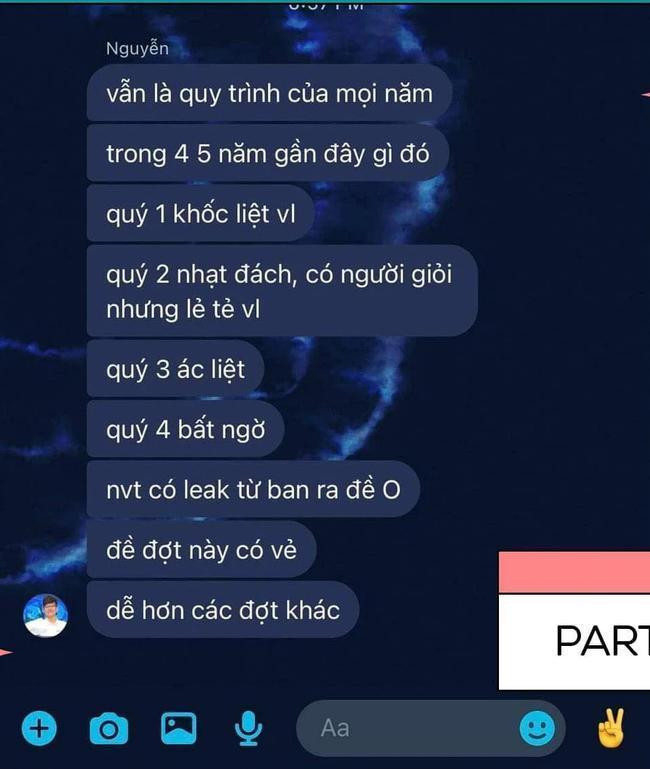Open the plus more-actions button

click(39, 728)
